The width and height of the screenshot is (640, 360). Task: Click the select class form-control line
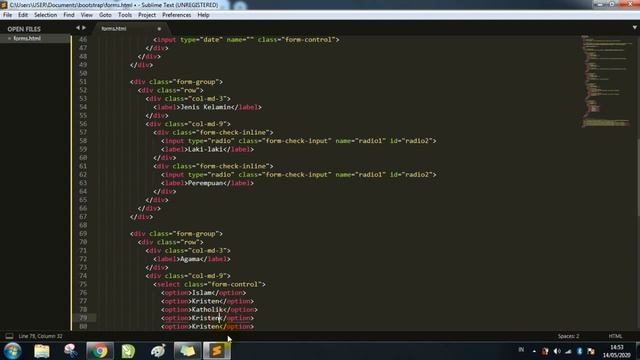pyautogui.click(x=209, y=284)
